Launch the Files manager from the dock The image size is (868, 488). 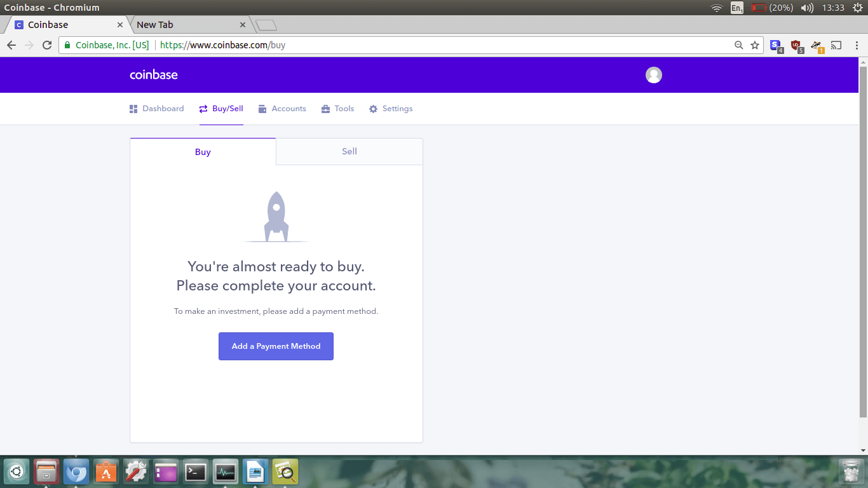pyautogui.click(x=46, y=472)
